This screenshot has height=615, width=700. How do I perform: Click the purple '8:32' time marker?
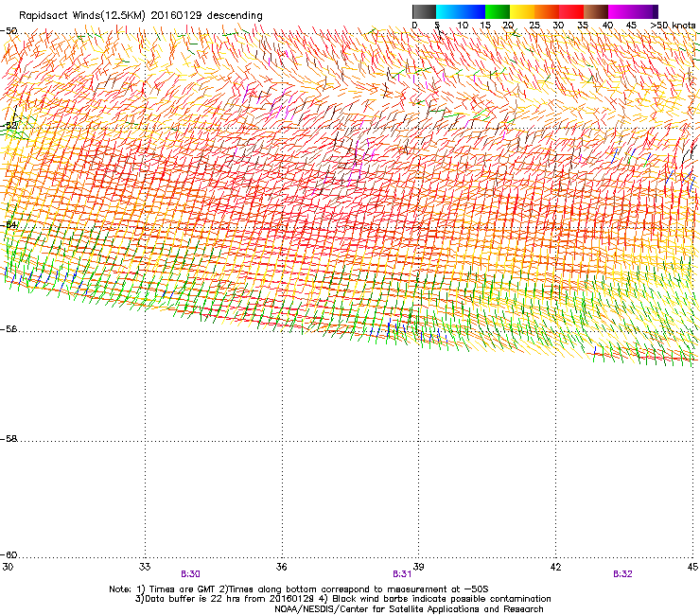[x=622, y=574]
